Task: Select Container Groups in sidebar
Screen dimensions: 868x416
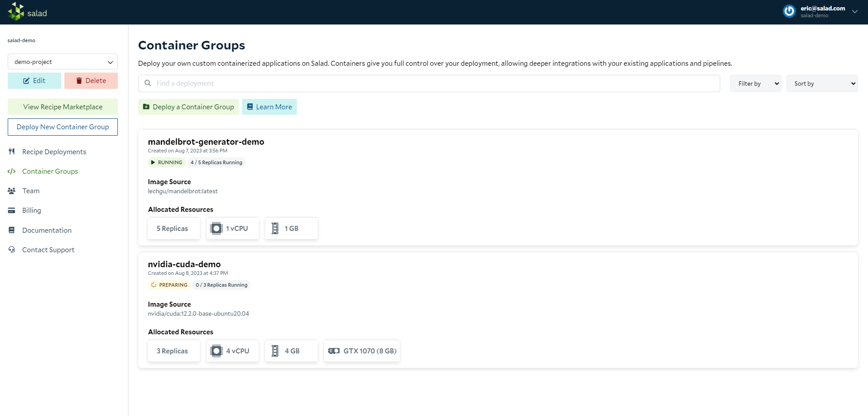Action: click(50, 171)
